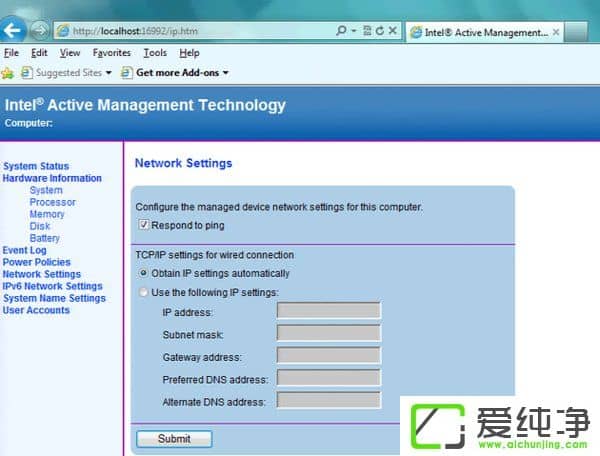The height and width of the screenshot is (456, 600).
Task: Open the Memory link
Action: [x=47, y=214]
